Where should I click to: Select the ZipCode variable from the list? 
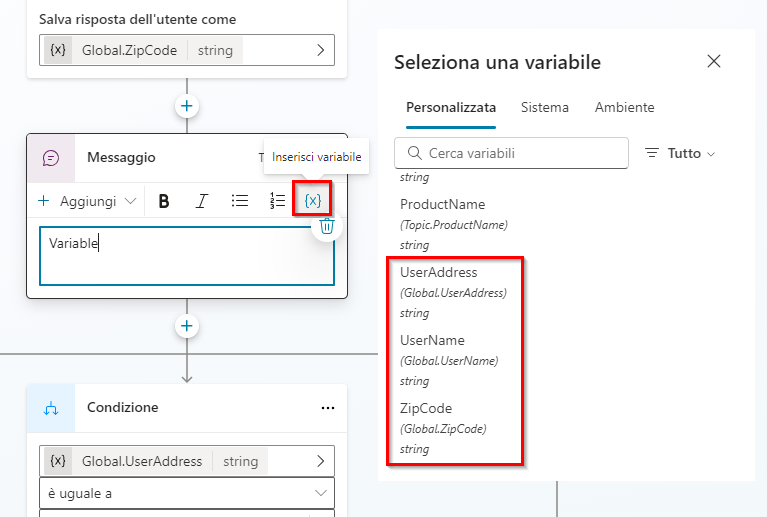pos(454,428)
